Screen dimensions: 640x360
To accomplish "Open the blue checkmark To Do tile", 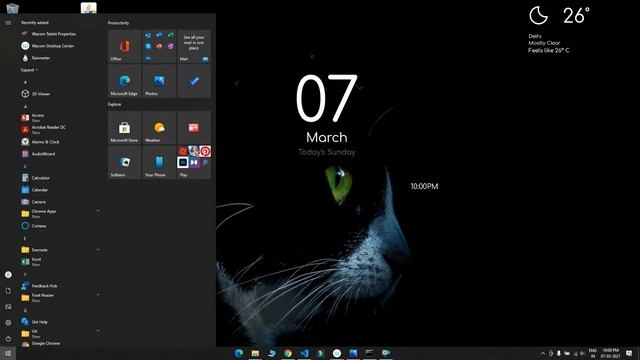I will pos(194,81).
